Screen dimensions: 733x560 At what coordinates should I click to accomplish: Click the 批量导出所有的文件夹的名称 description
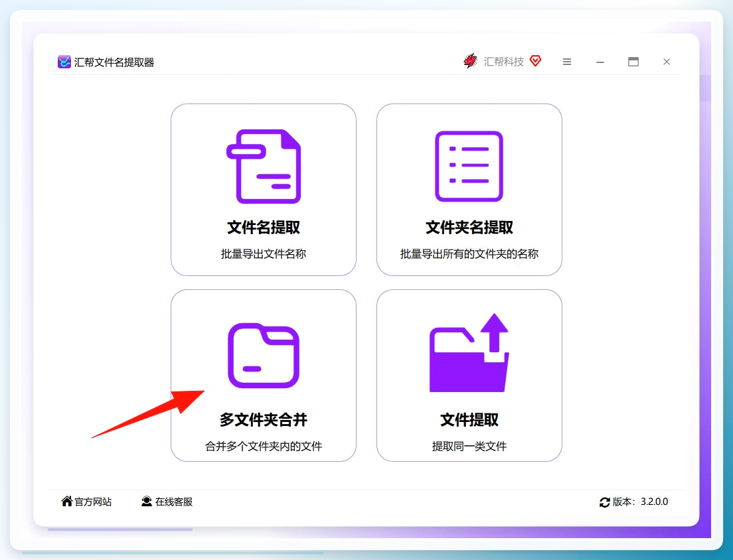[469, 253]
